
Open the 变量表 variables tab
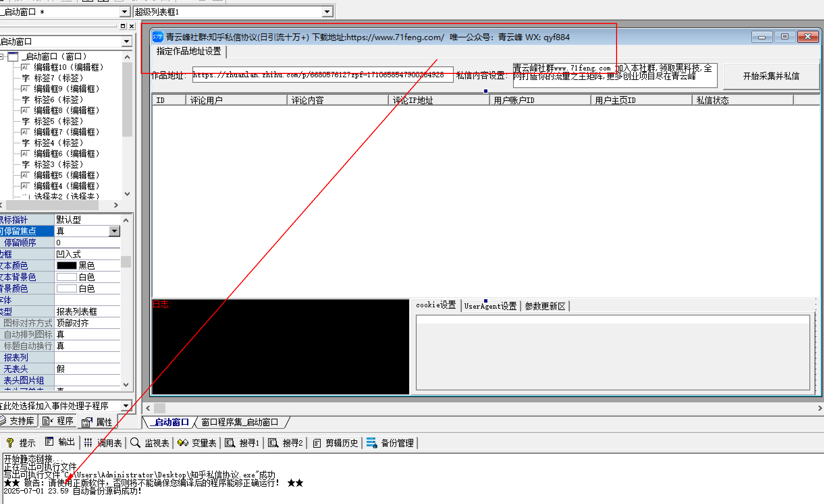(197, 443)
